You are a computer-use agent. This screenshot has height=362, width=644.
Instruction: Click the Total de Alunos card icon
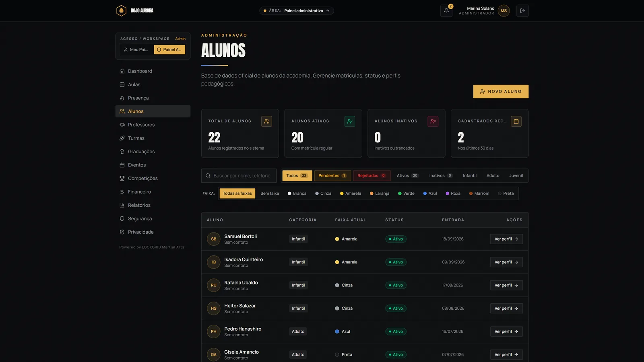pos(266,121)
